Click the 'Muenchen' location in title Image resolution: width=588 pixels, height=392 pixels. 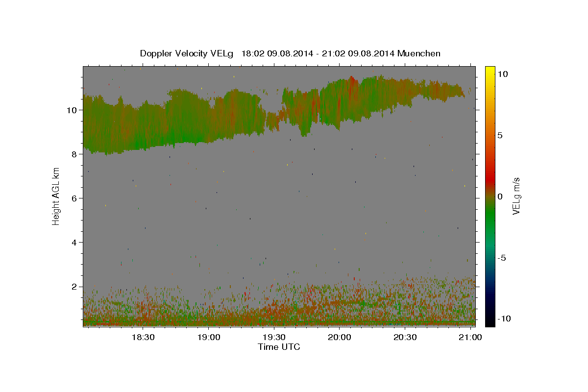pyautogui.click(x=419, y=53)
